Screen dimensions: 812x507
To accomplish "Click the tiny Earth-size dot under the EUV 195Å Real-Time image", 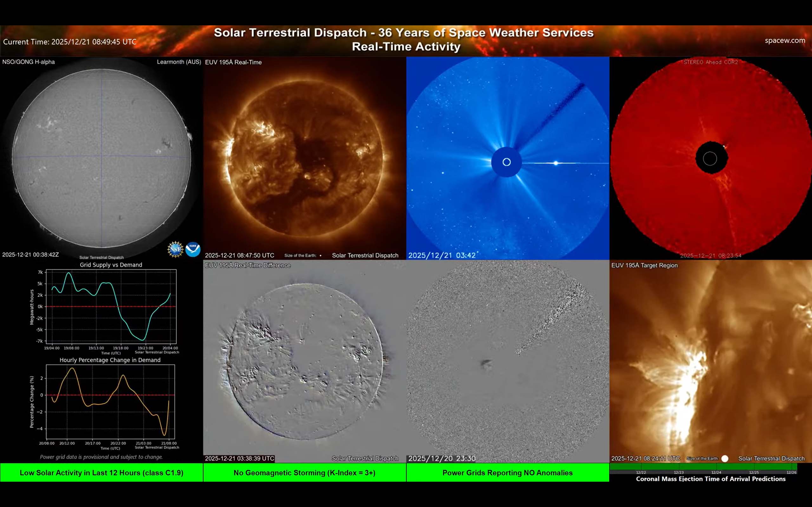I will point(320,255).
